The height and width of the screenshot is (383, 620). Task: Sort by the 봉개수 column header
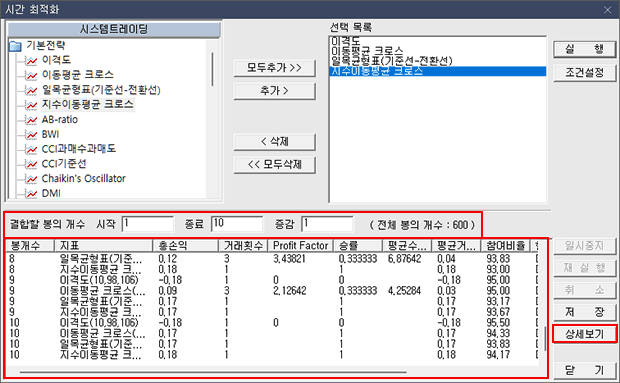click(30, 245)
